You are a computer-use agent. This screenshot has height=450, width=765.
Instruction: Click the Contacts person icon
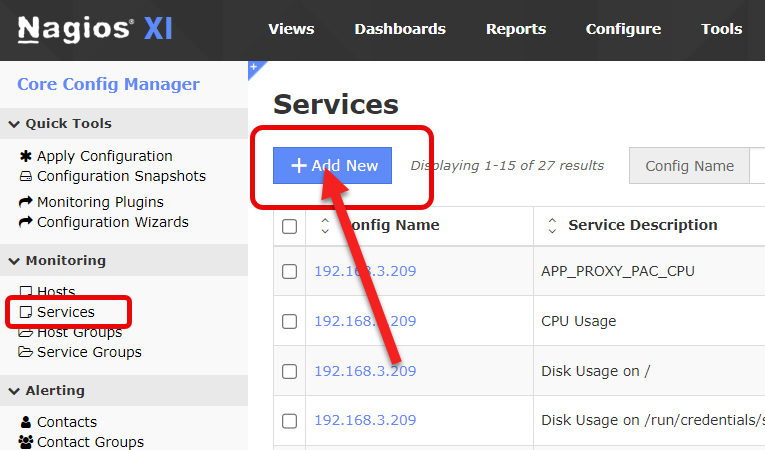point(26,422)
